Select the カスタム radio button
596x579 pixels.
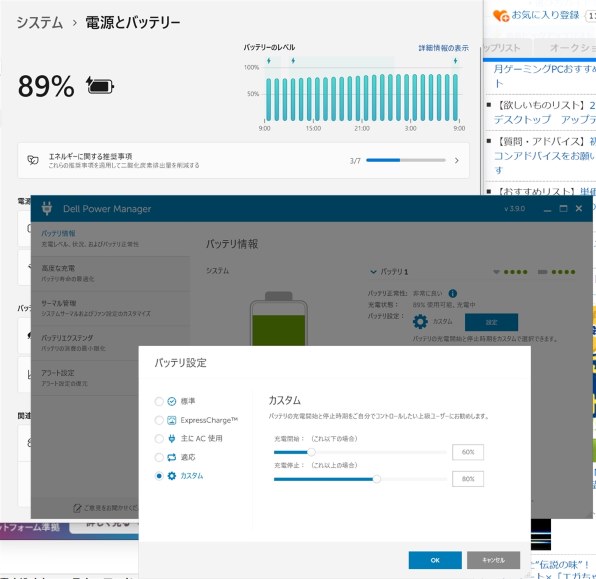(x=159, y=476)
